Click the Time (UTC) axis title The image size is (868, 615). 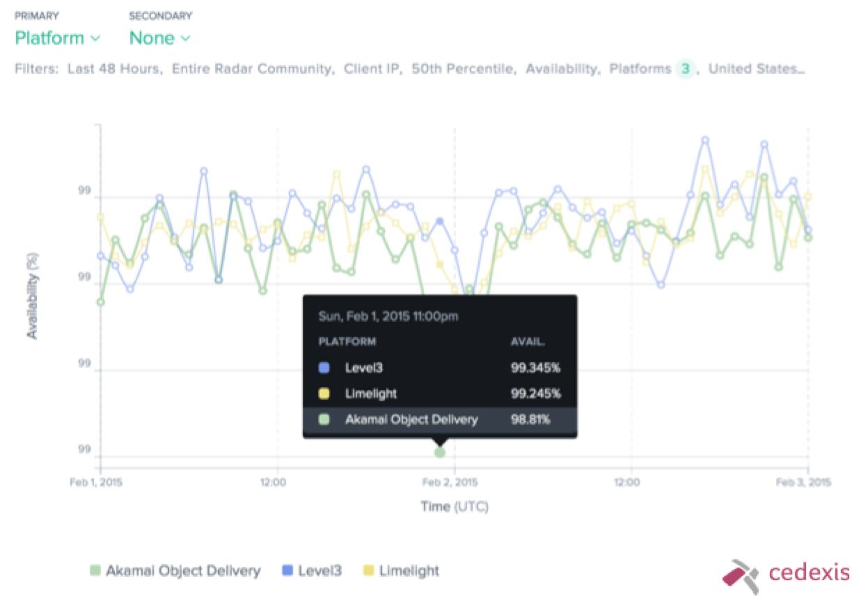455,506
